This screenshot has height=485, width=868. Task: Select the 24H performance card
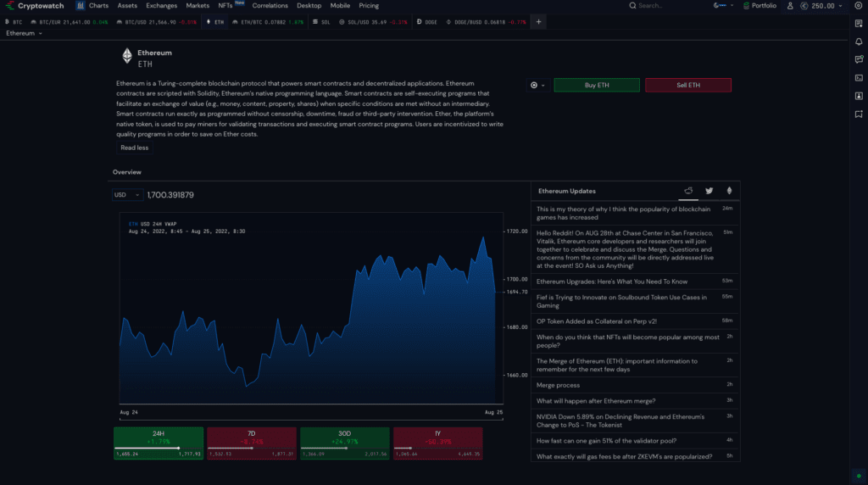click(159, 443)
